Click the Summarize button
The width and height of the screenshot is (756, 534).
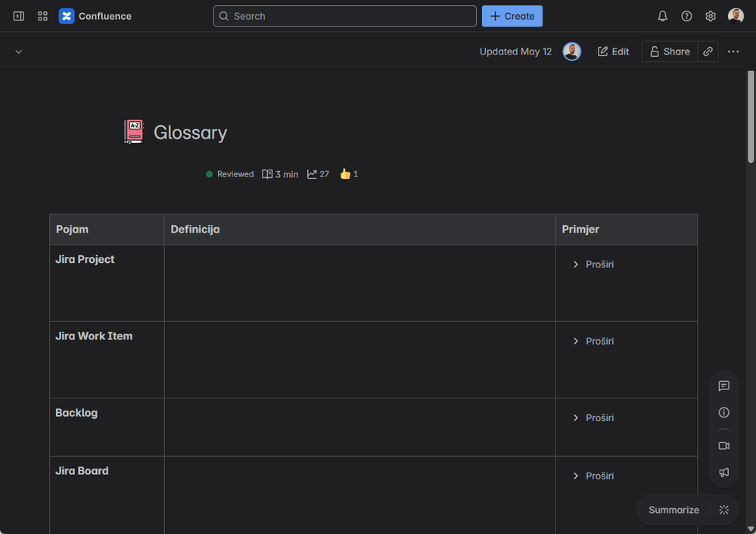click(674, 510)
